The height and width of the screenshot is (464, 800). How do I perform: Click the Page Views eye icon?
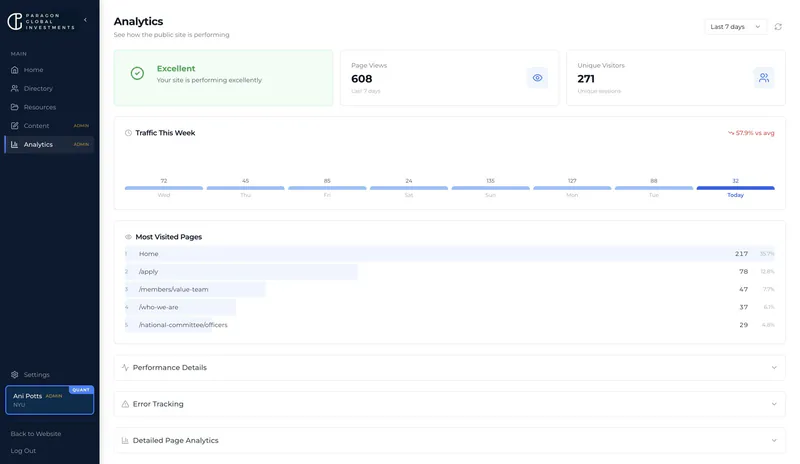pyautogui.click(x=537, y=78)
